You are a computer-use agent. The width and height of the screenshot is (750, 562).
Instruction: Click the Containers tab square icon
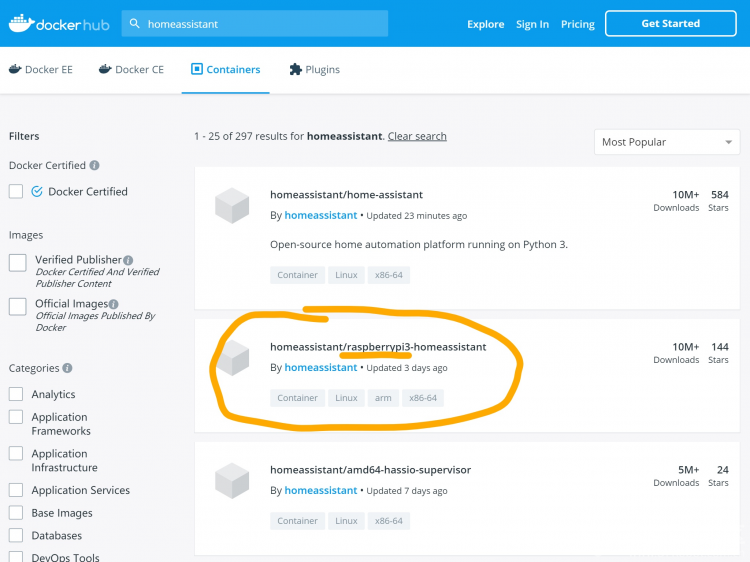click(x=197, y=69)
